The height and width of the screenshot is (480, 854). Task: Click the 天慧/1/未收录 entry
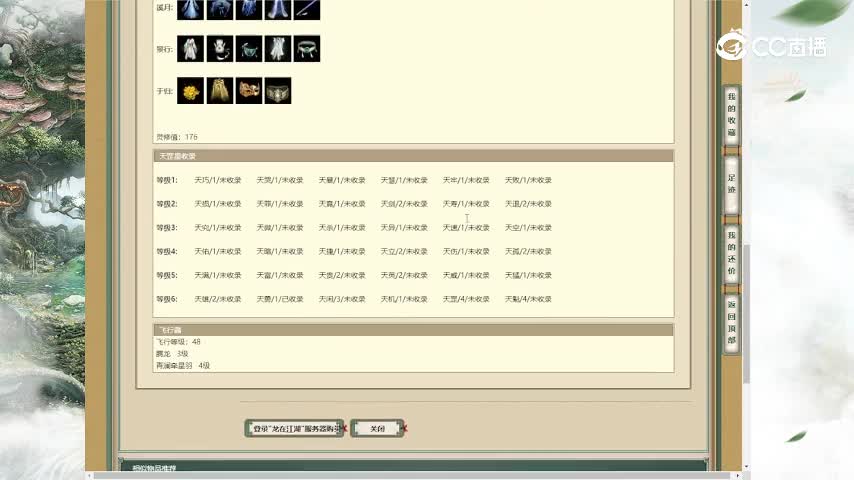404,180
